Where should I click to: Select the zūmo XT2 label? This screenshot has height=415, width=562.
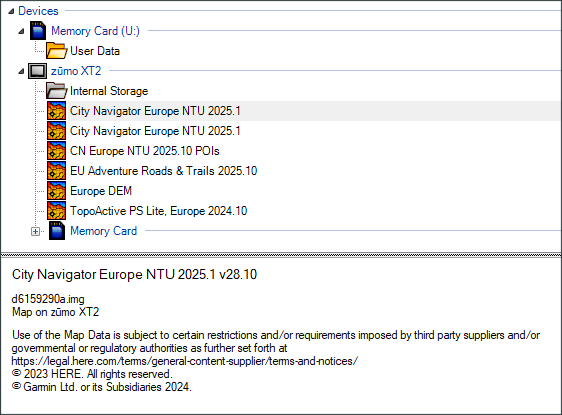(76, 71)
